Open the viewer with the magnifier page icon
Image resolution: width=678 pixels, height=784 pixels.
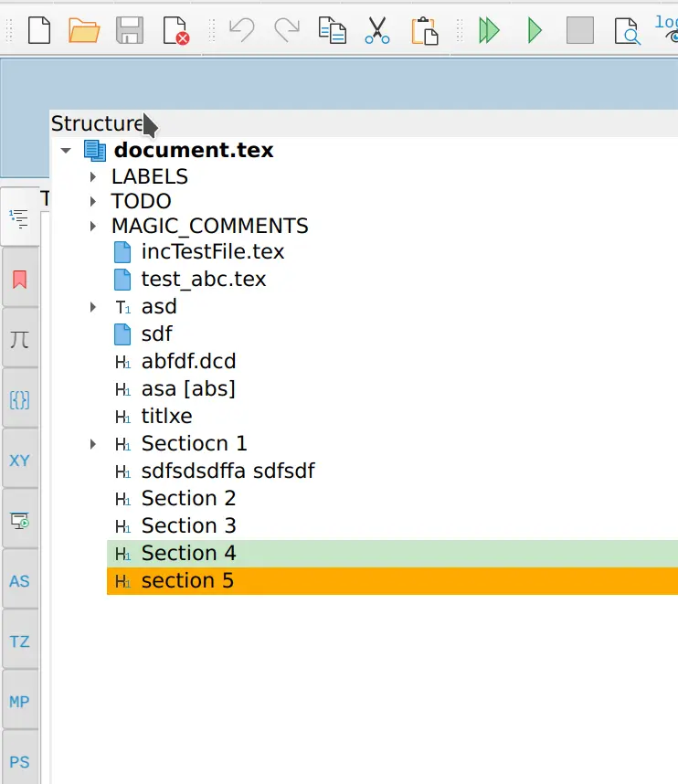tap(627, 30)
